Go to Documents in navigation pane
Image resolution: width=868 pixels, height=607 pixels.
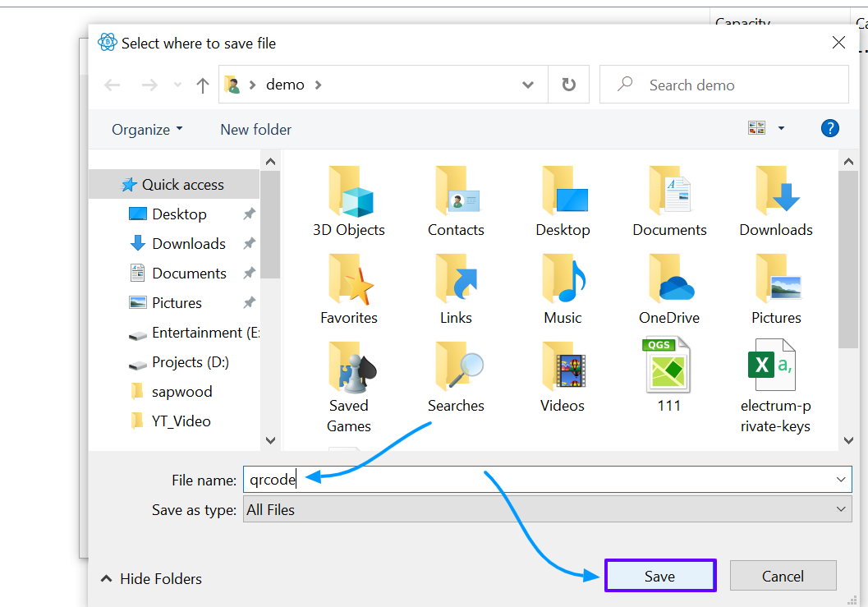pos(190,273)
